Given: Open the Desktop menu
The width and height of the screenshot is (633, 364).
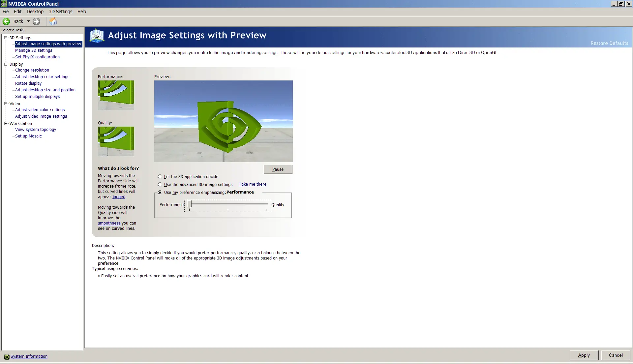Looking at the screenshot, I should (35, 12).
